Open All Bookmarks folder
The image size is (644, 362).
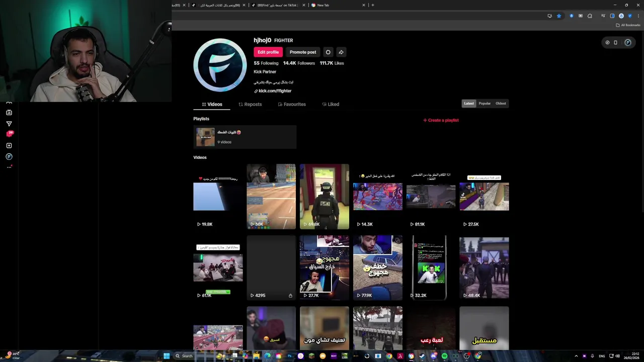pos(628,25)
